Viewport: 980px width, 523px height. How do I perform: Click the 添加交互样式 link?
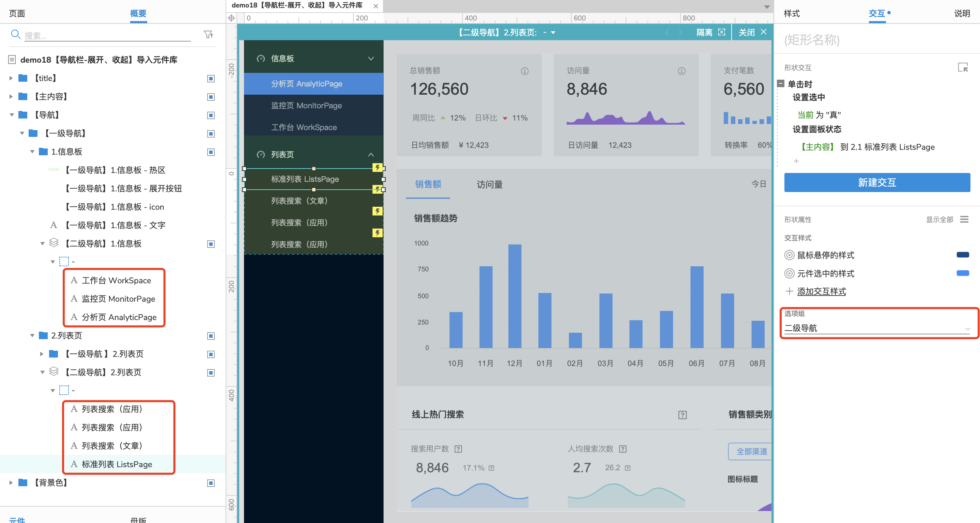pos(821,291)
